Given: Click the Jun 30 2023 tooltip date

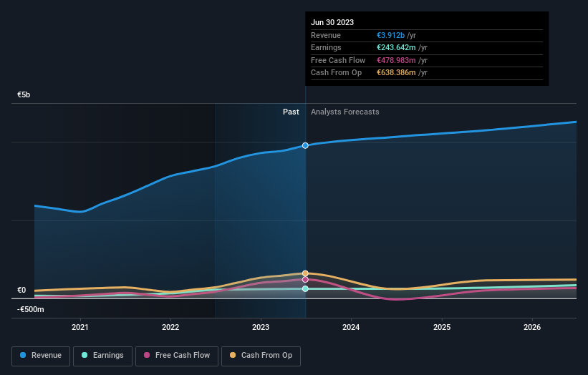Looking at the screenshot, I should coord(332,22).
